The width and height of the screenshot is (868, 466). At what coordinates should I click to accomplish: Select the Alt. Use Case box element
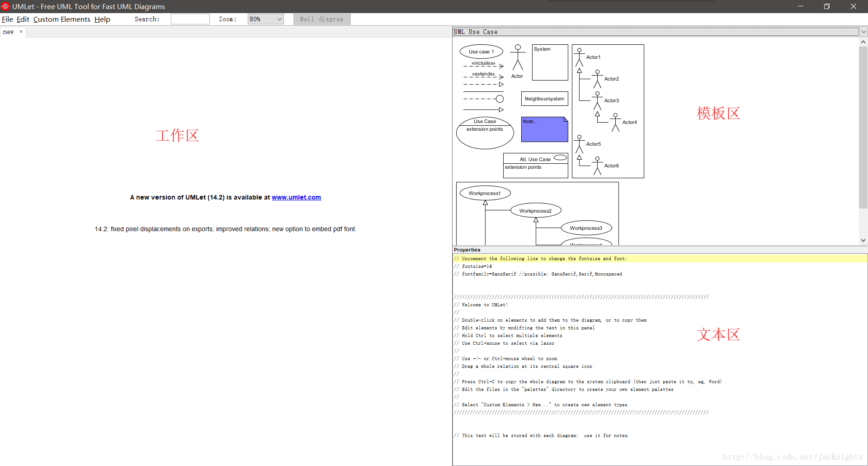click(x=536, y=165)
